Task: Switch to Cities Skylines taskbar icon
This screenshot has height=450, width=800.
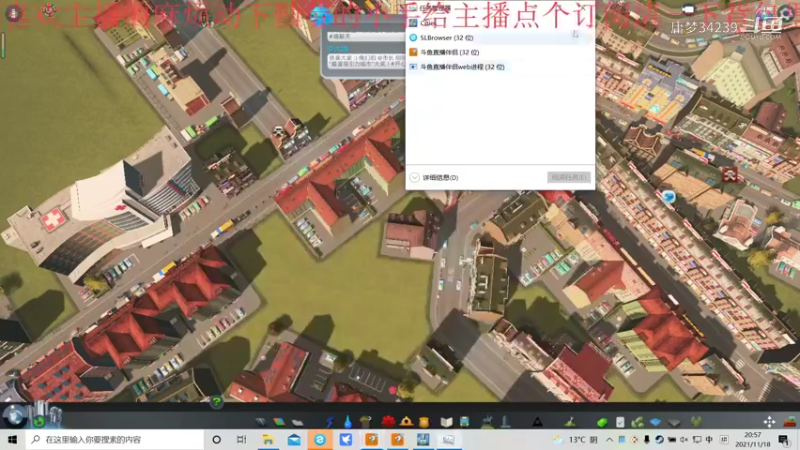Action: coord(423,439)
